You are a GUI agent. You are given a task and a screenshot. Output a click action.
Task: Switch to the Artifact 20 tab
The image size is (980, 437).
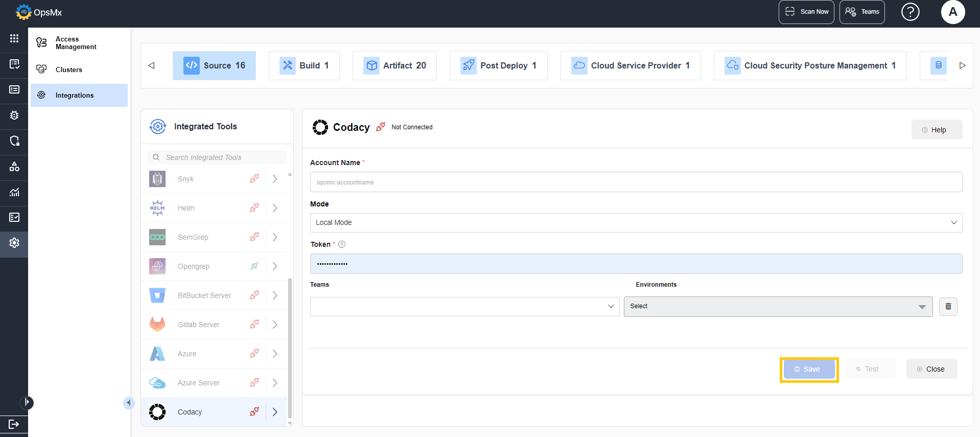pos(394,65)
